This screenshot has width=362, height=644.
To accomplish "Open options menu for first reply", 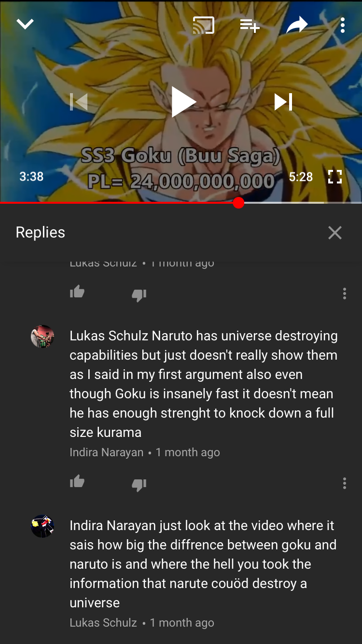I will (x=344, y=294).
